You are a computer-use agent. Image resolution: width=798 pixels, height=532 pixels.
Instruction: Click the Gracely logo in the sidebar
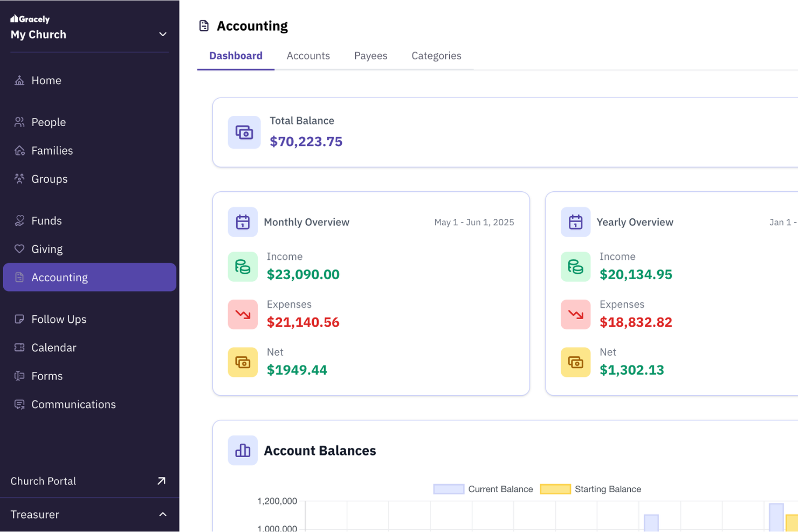tap(30, 19)
